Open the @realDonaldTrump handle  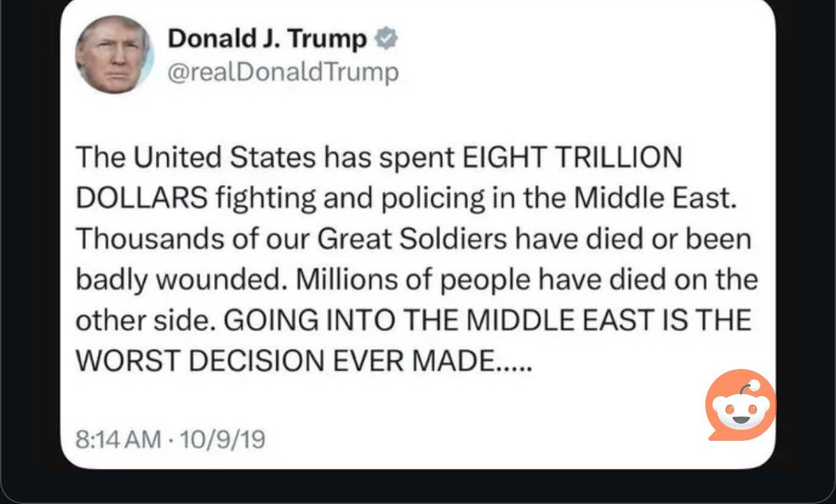(x=283, y=71)
